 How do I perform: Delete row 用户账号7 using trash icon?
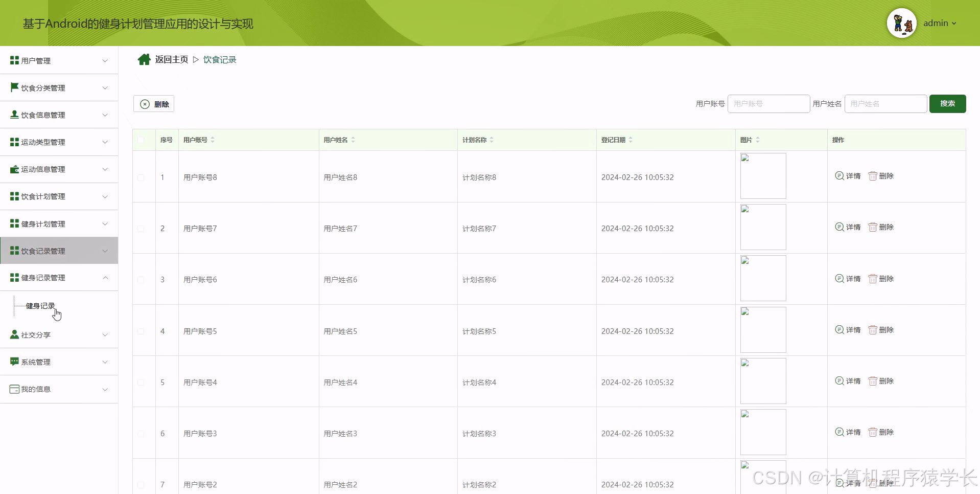[x=881, y=227]
